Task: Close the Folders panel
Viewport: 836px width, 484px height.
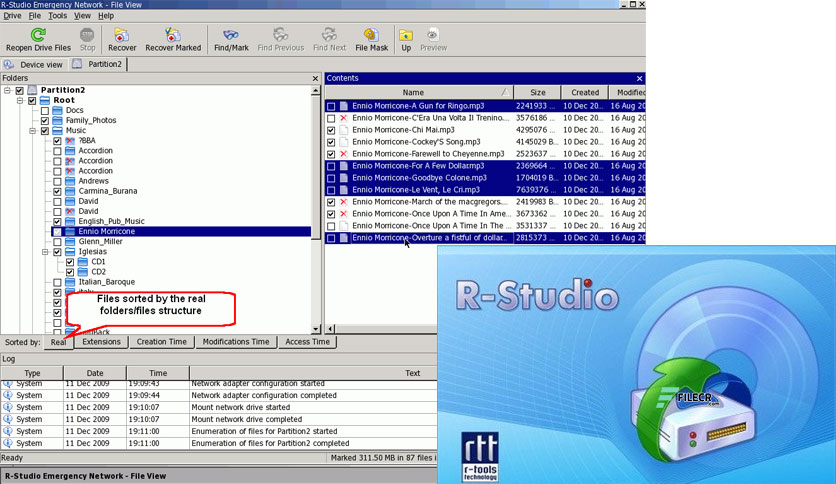Action: [x=315, y=78]
